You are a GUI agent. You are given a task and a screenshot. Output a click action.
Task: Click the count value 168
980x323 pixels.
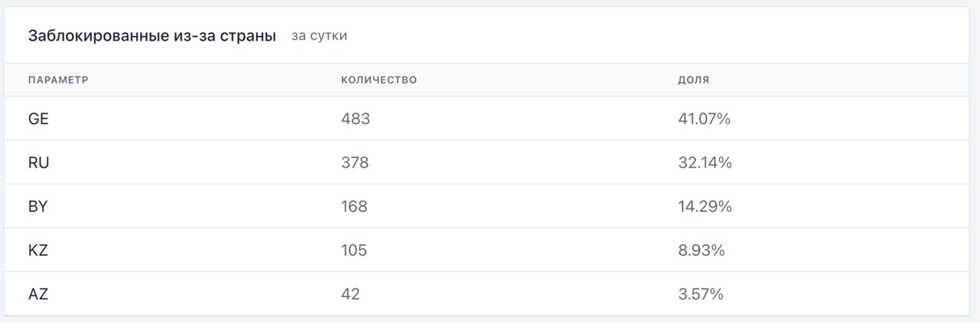click(x=354, y=207)
